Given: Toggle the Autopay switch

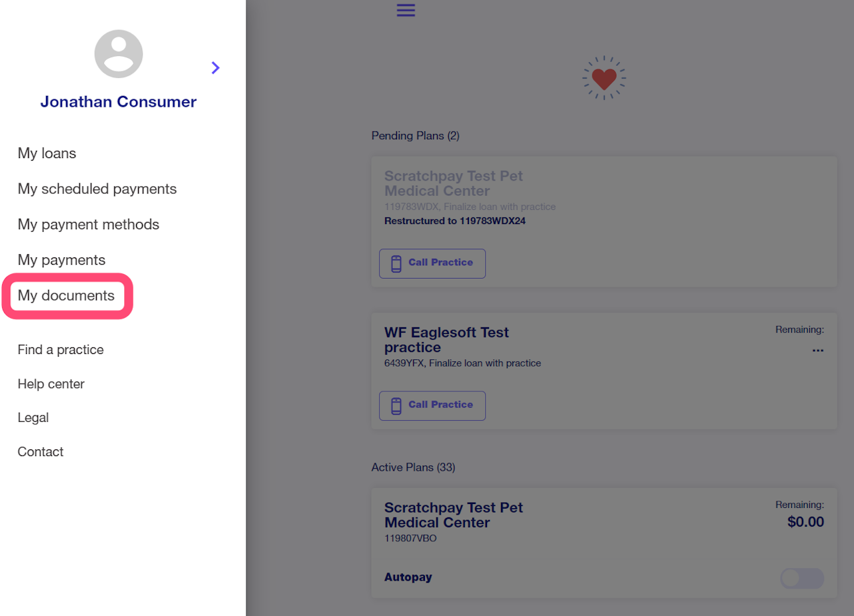Looking at the screenshot, I should 801,578.
